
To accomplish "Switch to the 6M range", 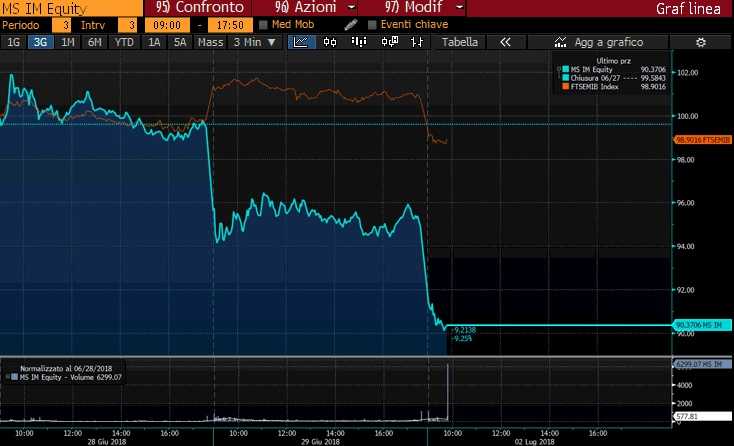I will click(x=95, y=42).
